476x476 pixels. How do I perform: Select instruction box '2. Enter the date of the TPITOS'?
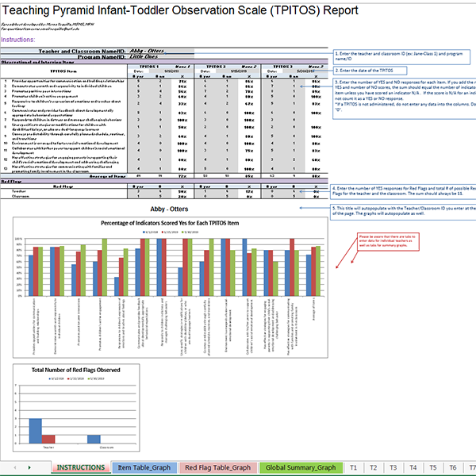coord(370,71)
